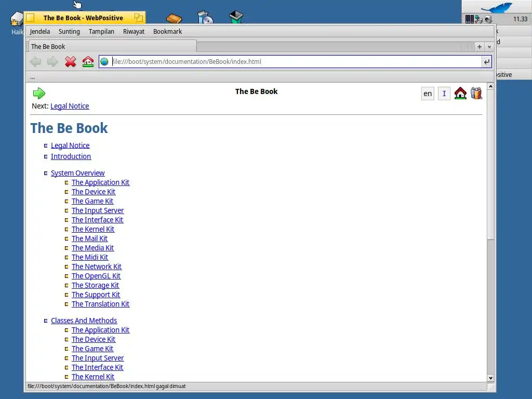Open the Tampilan menu
Image resolution: width=532 pixels, height=399 pixels.
coord(101,32)
